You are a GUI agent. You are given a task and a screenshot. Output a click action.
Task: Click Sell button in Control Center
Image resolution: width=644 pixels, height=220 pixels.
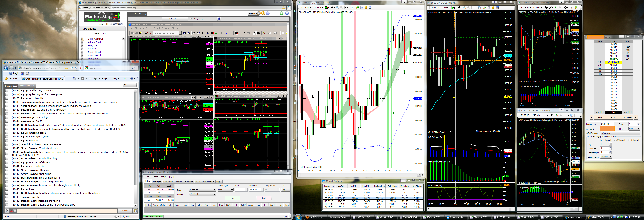click(264, 198)
